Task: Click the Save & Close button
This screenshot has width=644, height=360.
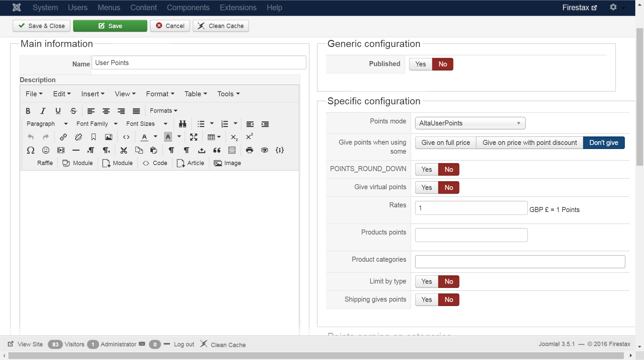Action: [42, 26]
